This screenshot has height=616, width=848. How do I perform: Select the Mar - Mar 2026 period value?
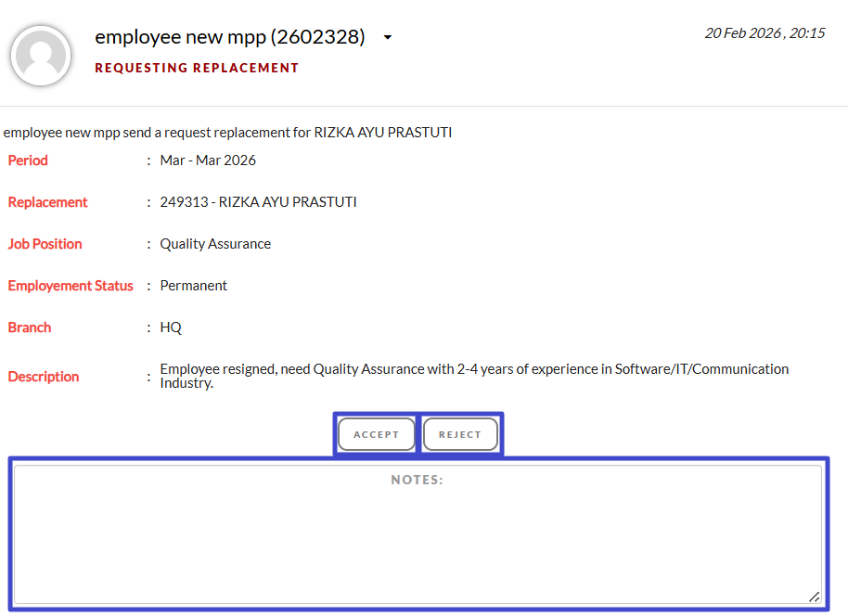(x=208, y=160)
